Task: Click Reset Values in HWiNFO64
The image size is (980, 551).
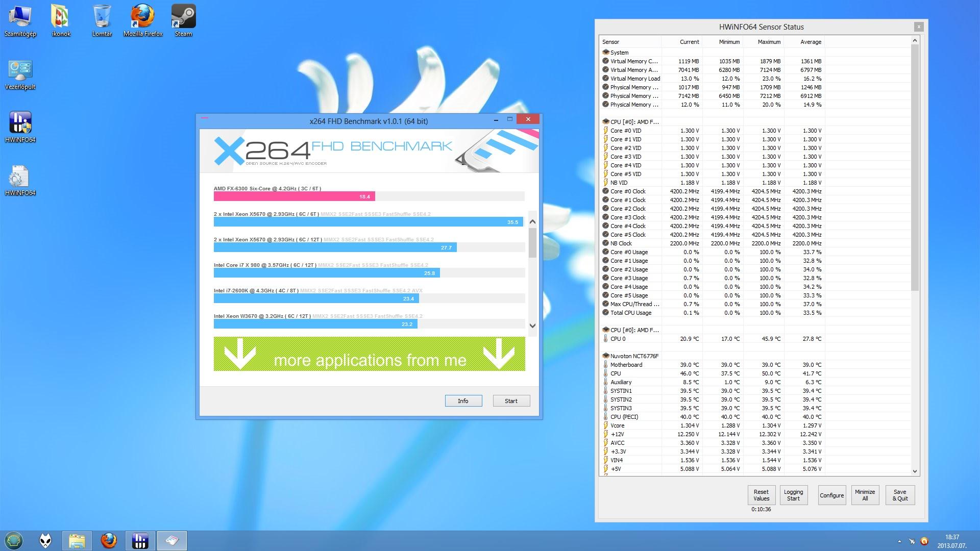Action: coord(761,495)
